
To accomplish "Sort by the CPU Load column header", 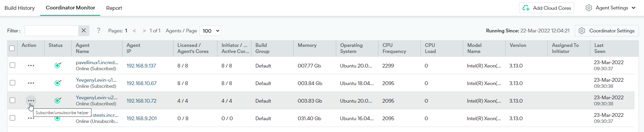I will click(x=430, y=48).
